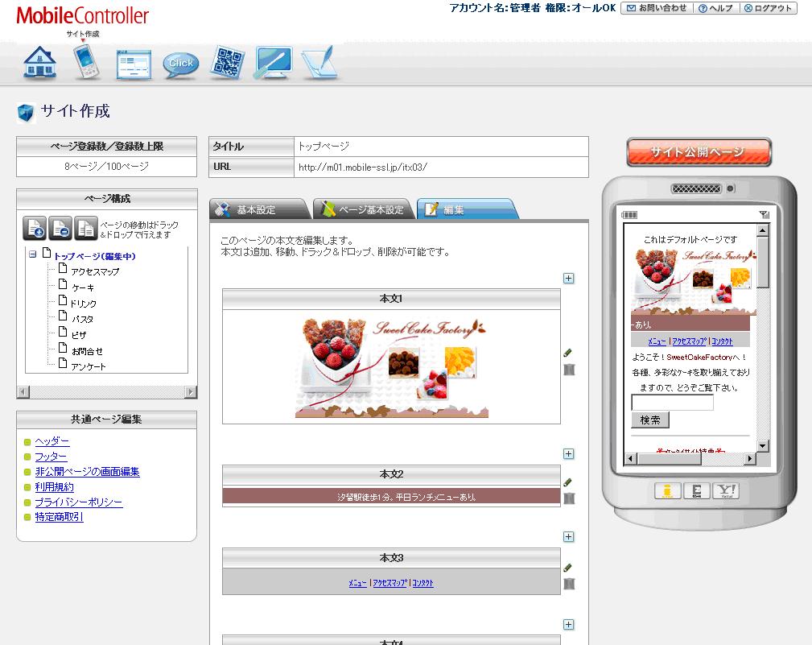Open 非公開ページの画面編集 link
The width and height of the screenshot is (812, 645).
click(x=87, y=471)
